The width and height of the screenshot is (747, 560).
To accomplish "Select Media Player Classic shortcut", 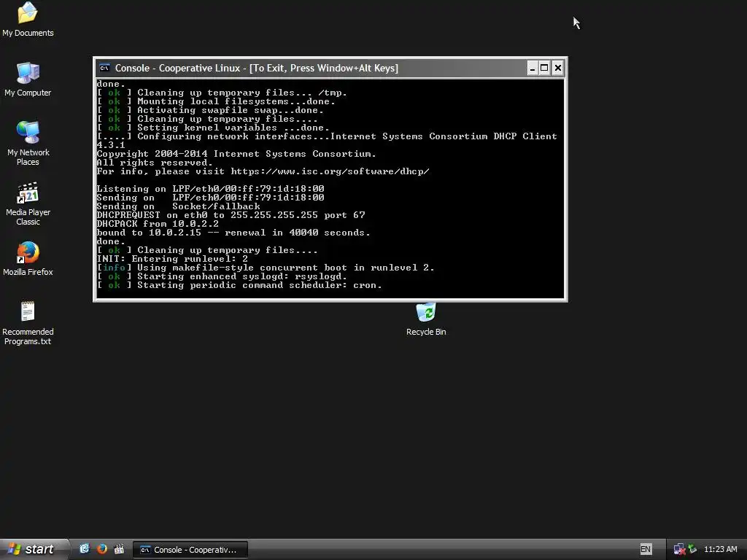I will pos(28,203).
